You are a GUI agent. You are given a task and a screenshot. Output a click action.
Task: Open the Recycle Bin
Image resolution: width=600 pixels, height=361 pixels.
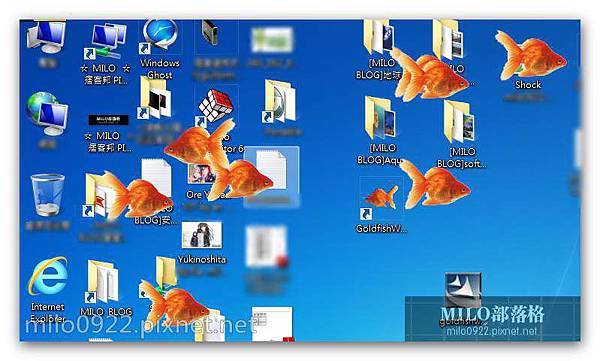(x=47, y=195)
